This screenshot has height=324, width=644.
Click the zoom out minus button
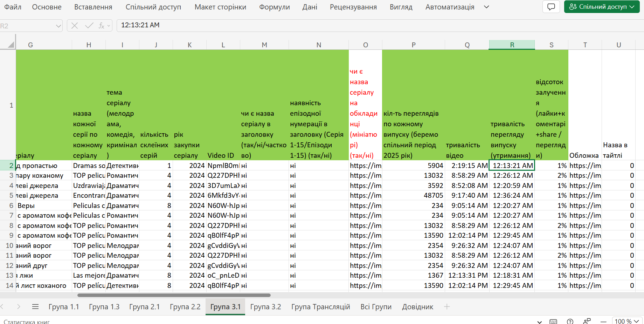(603, 321)
